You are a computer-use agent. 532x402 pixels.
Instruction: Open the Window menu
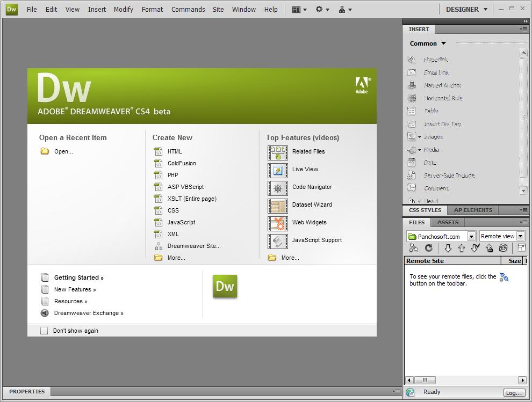click(244, 10)
